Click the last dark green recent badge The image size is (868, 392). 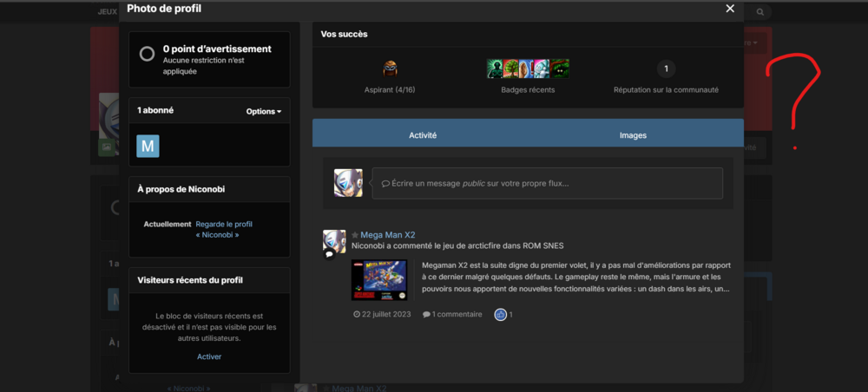tap(561, 69)
